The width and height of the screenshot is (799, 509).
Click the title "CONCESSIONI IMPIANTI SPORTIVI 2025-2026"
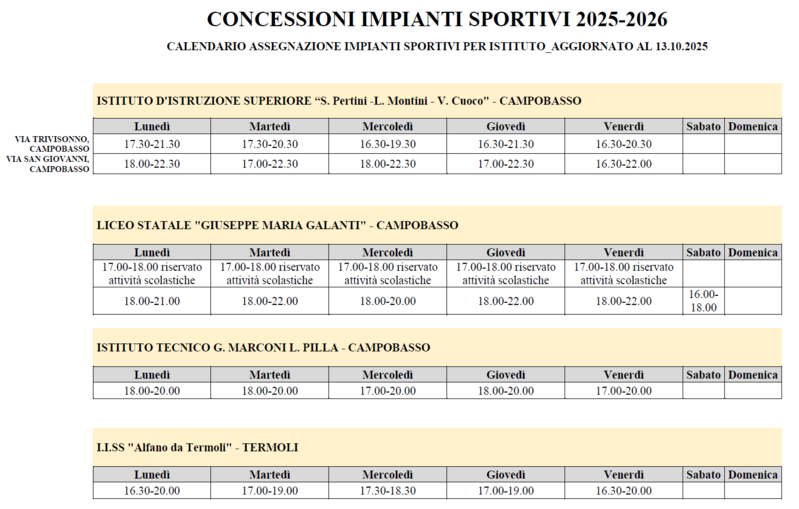tap(437, 20)
